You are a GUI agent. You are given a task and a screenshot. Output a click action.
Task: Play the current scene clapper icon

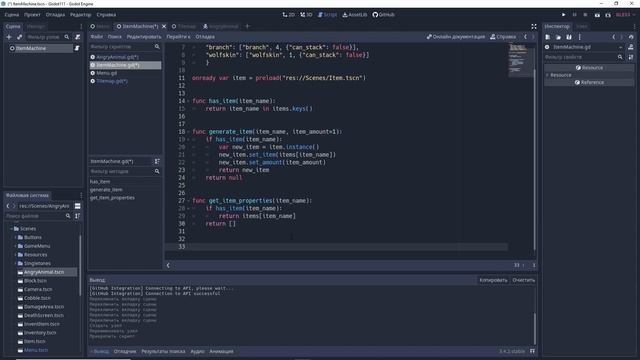[597, 15]
